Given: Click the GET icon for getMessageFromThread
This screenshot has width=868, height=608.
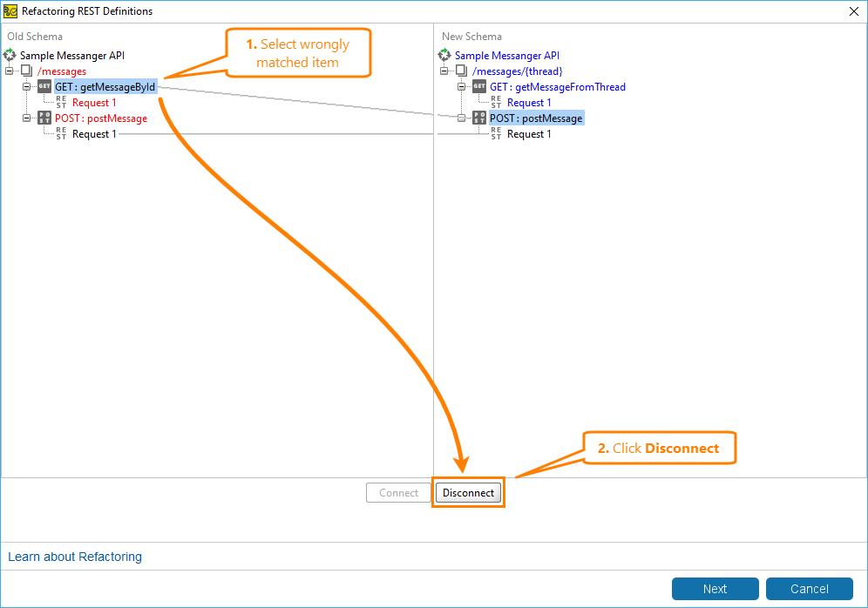Looking at the screenshot, I should pos(478,86).
